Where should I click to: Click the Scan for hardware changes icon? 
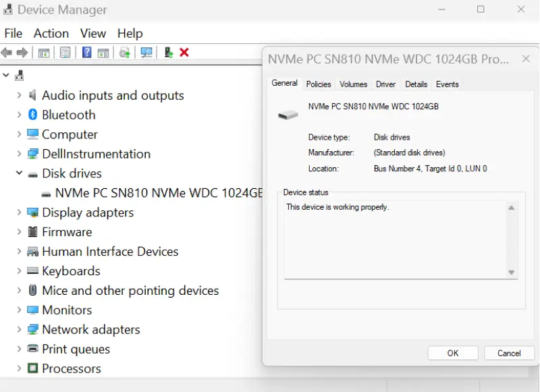point(146,53)
